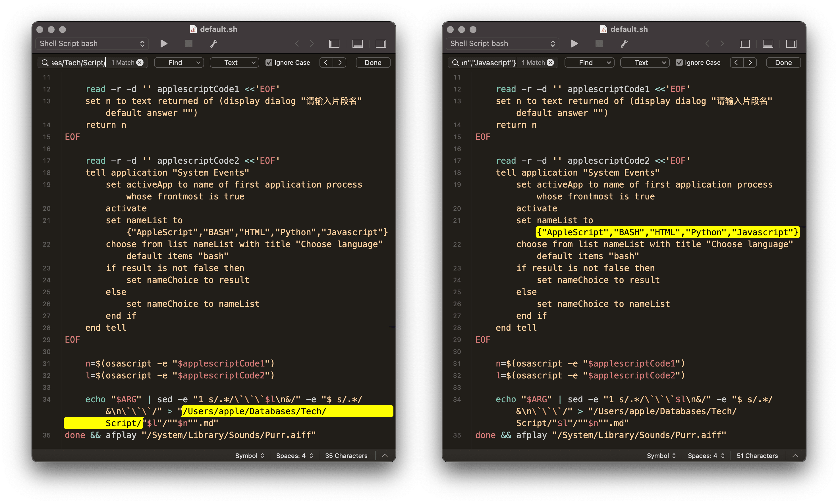Toggle Ignore Case checkbox in right window
This screenshot has width=838, height=504.
(679, 63)
